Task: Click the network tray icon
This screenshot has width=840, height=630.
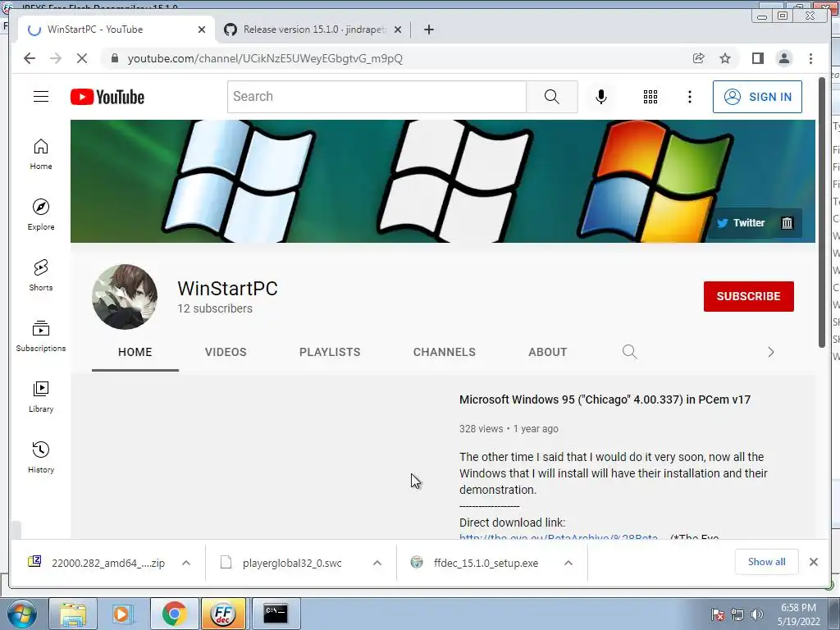Action: click(737, 614)
